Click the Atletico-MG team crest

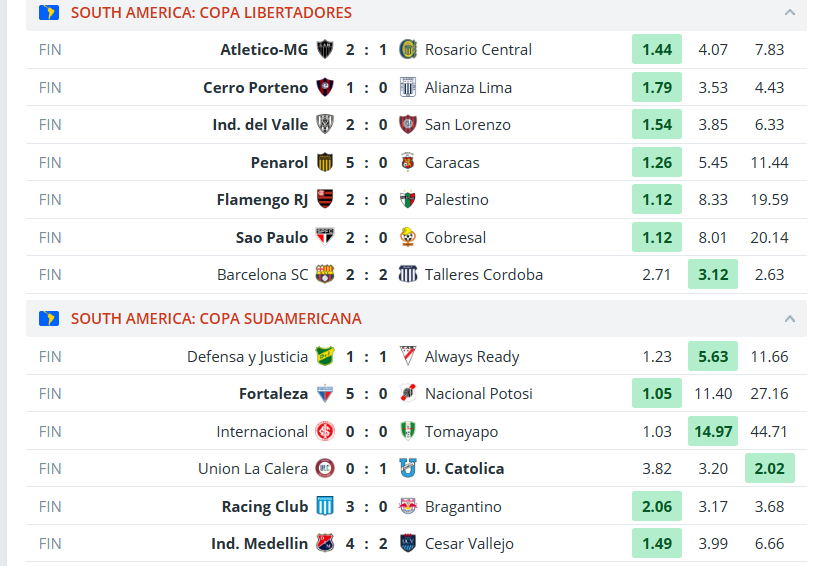point(325,49)
